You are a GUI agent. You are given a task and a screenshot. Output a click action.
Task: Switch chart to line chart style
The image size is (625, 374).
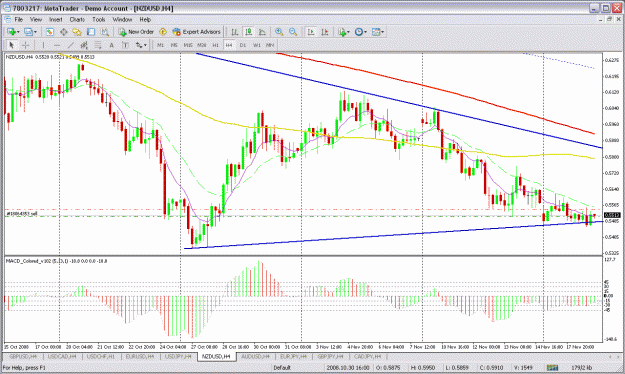262,32
